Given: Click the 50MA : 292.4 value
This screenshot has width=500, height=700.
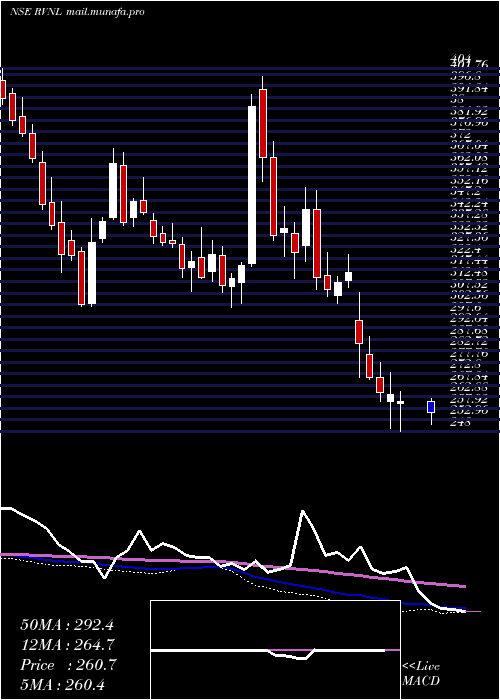Looking at the screenshot, I should click(67, 625).
